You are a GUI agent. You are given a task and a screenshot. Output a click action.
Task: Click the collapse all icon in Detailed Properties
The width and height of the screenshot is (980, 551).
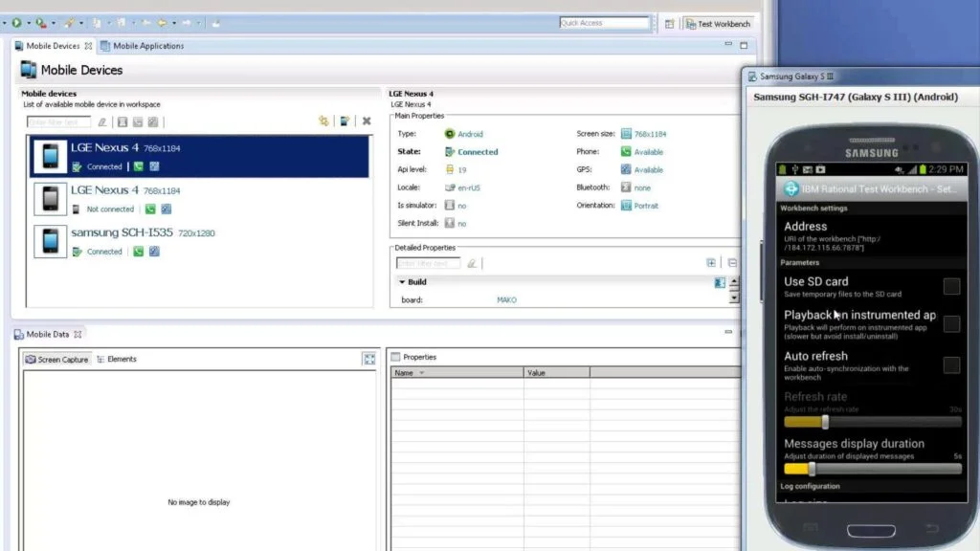pyautogui.click(x=732, y=263)
